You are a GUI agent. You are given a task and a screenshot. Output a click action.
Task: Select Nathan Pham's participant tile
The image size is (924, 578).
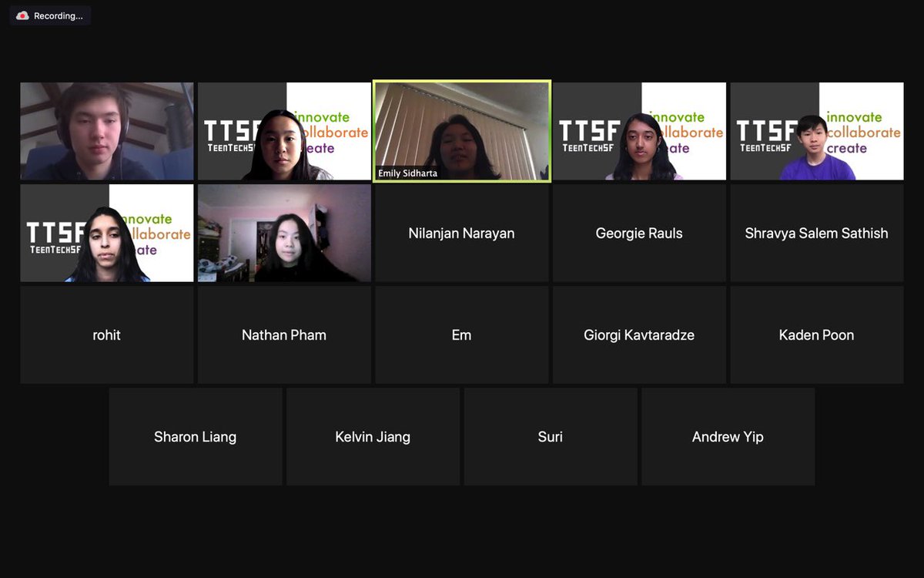(x=284, y=334)
